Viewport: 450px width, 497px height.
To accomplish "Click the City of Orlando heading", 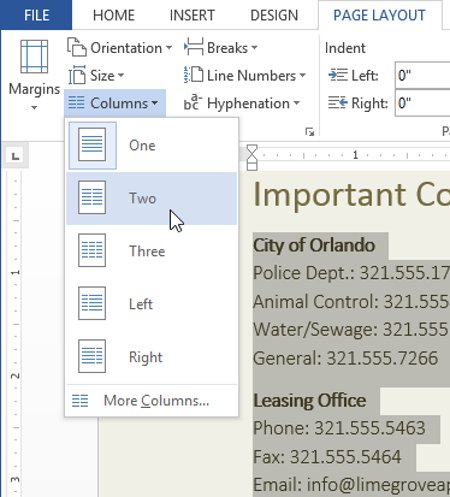I will click(314, 246).
